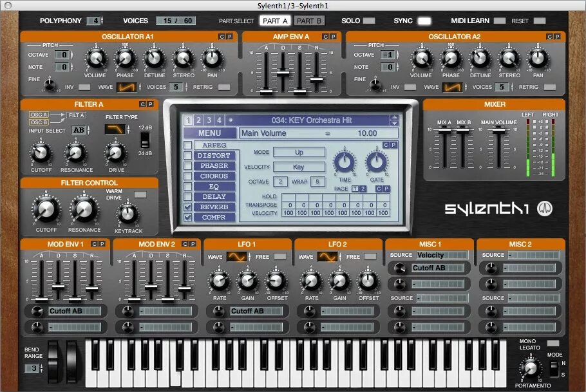Click the Filter Control Keytrack knob
Viewport: 586px width, 392px height.
(128, 214)
